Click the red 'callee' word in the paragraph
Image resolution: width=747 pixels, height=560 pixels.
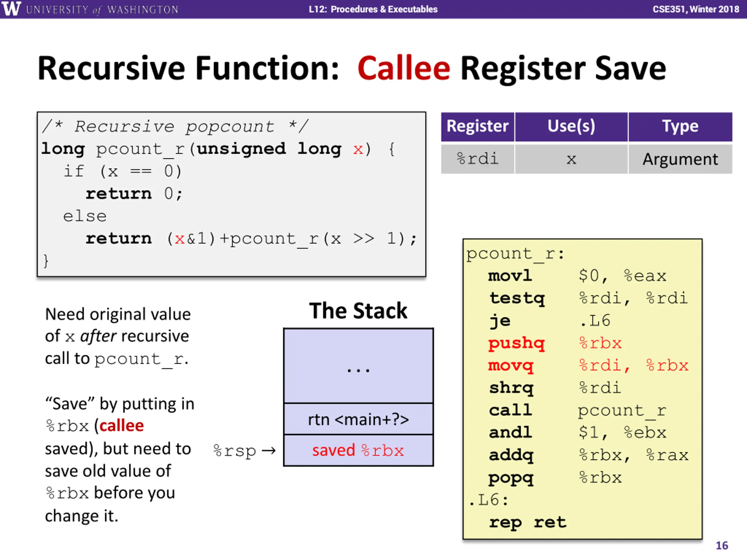122,426
